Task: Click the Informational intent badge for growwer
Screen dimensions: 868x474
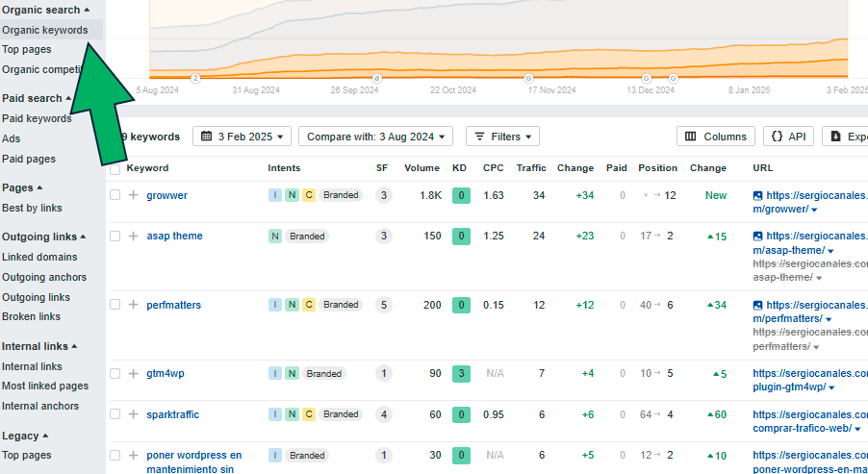Action: [x=275, y=195]
